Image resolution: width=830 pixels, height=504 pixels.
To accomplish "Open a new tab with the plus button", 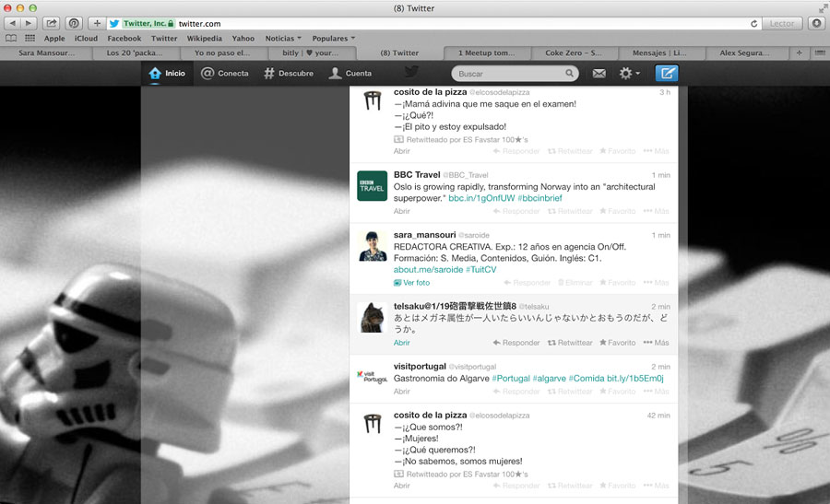I will tap(800, 53).
